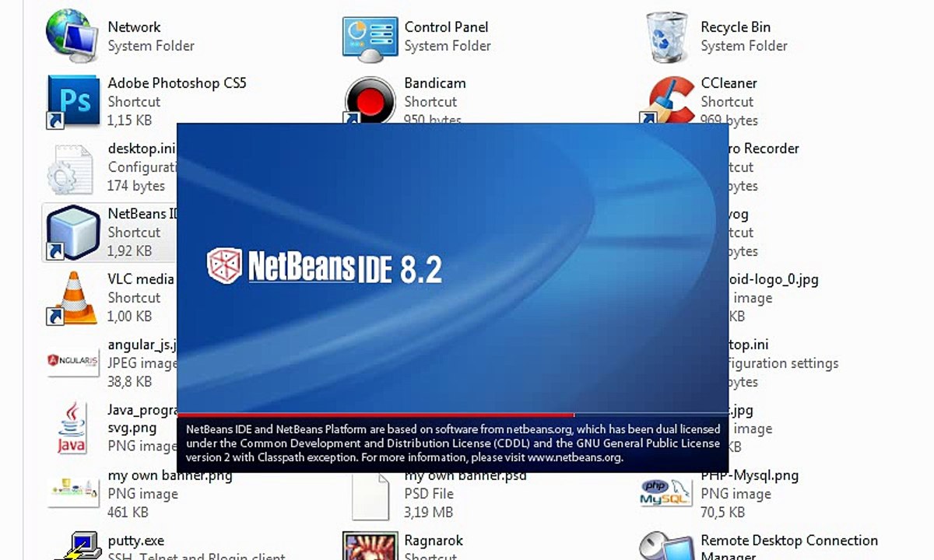Image resolution: width=934 pixels, height=560 pixels.
Task: Select the CCleaner shortcut icon
Action: tap(668, 101)
